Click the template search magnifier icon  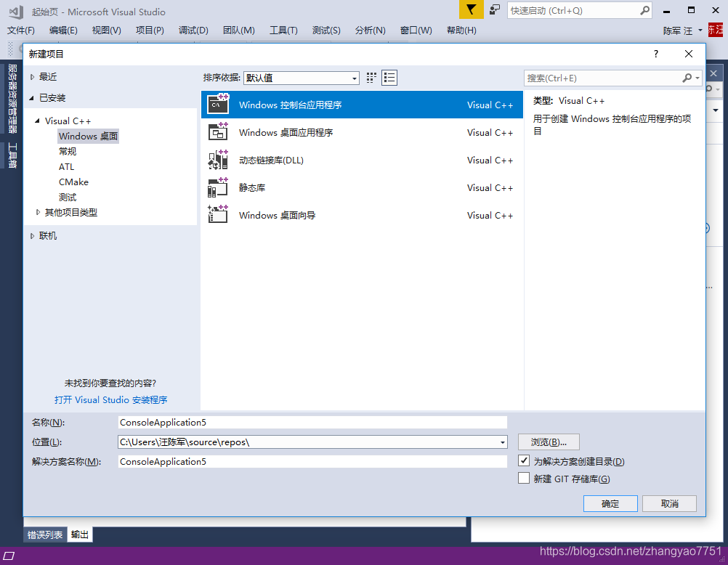point(687,78)
